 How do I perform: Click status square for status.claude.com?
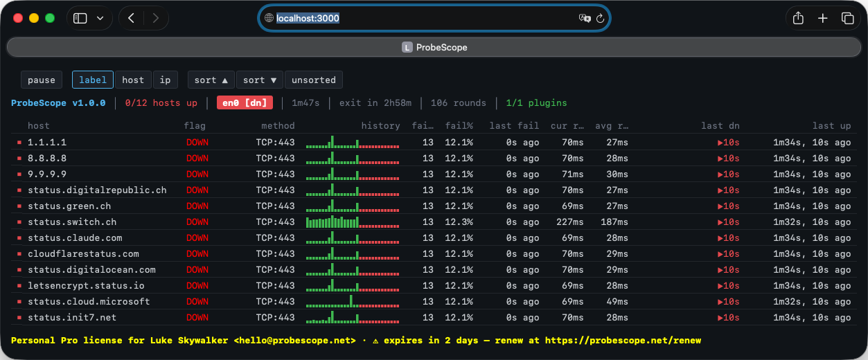click(19, 238)
